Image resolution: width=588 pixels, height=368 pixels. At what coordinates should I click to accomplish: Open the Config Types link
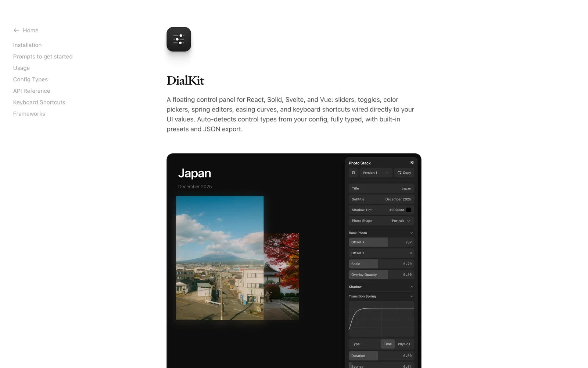31,79
